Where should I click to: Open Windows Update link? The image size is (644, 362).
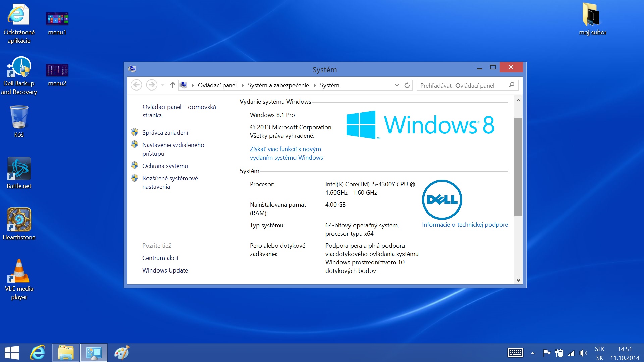pos(165,270)
